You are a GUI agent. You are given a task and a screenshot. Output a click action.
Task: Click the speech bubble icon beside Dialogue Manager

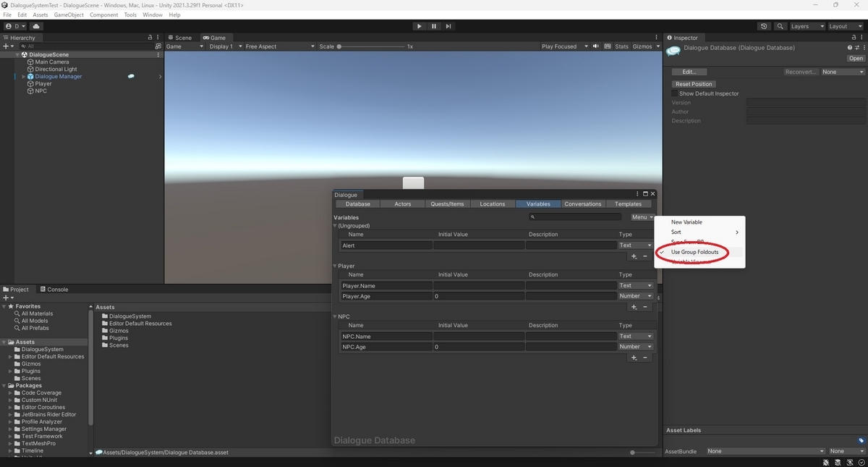(131, 76)
